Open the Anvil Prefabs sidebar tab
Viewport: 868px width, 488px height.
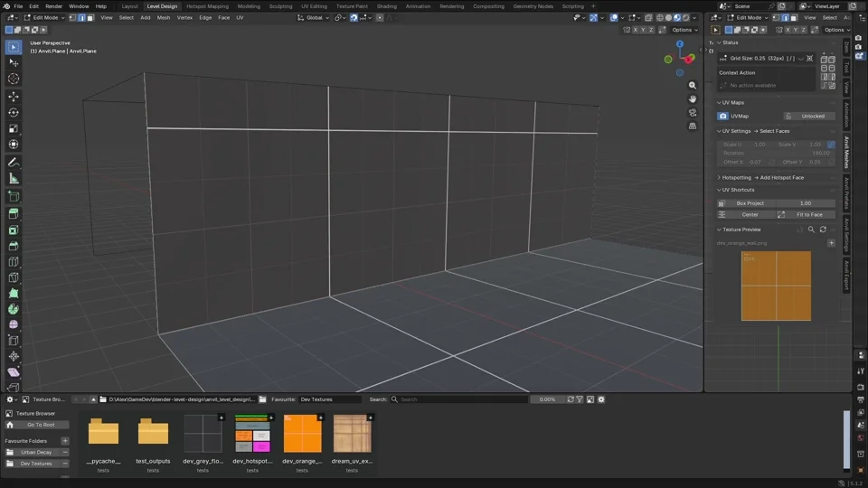pos(846,193)
